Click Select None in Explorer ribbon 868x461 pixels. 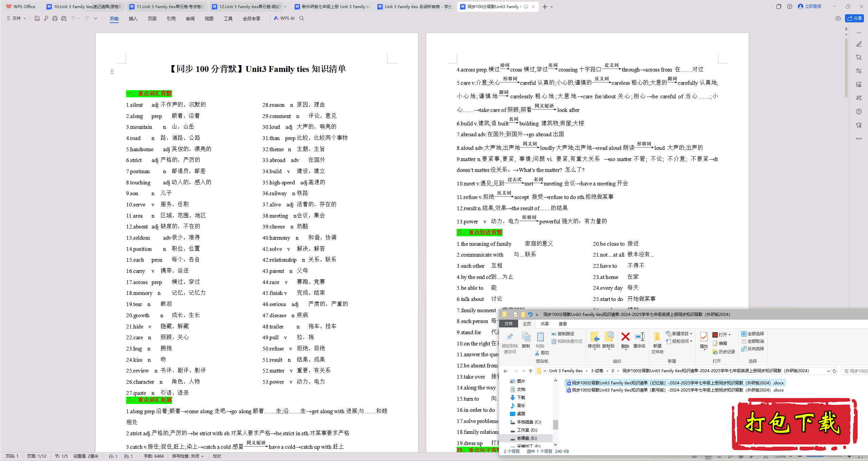click(752, 341)
